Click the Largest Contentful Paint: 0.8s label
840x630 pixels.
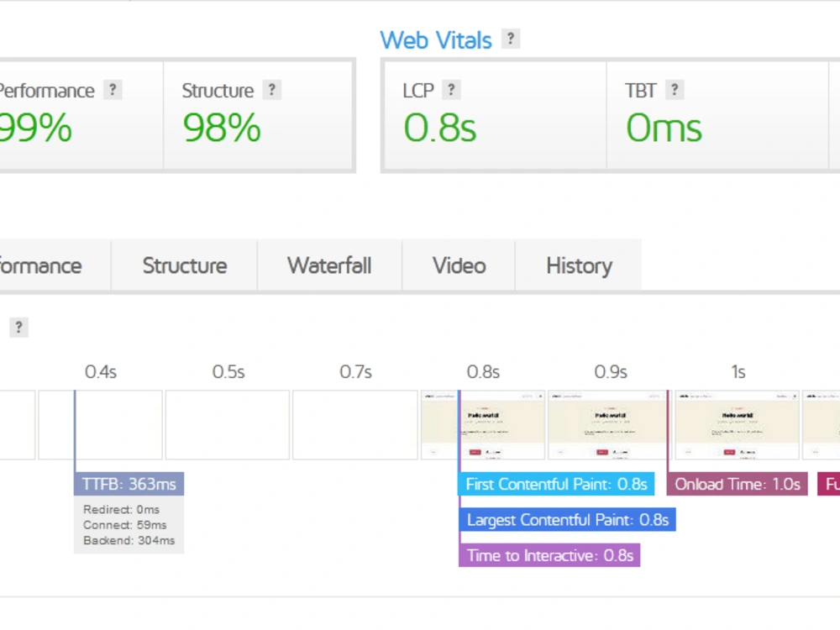pos(567,520)
